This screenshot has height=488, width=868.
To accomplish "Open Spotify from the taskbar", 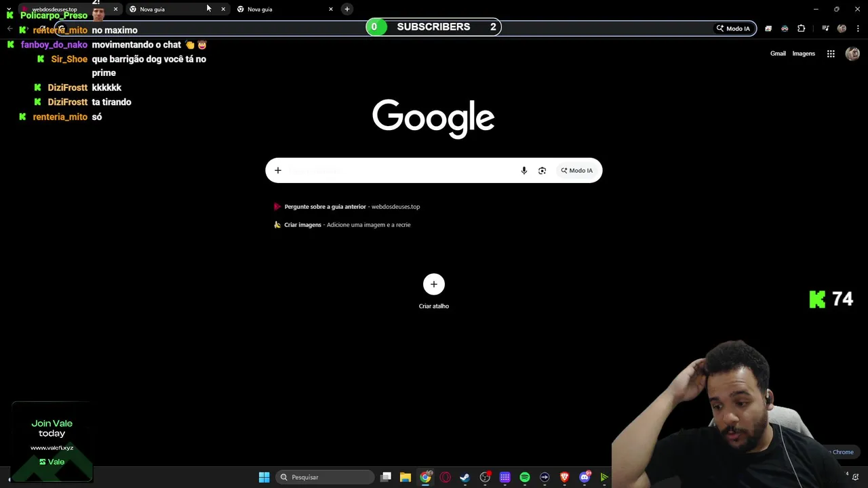I will tap(525, 477).
